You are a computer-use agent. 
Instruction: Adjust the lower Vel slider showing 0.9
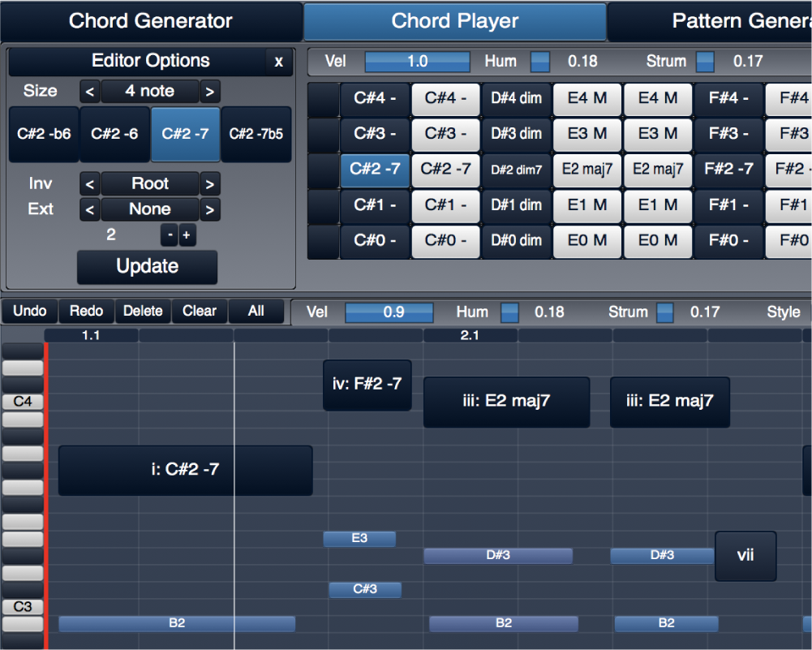[x=389, y=313]
